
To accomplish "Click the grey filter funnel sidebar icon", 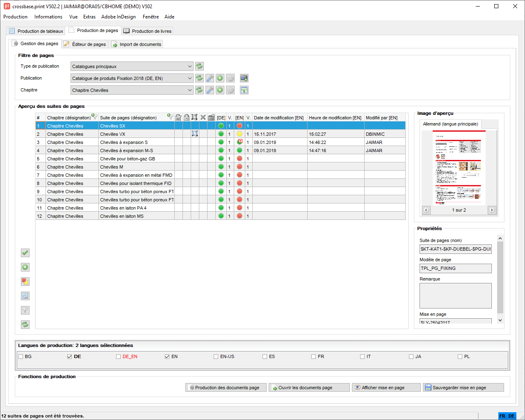I will point(25,310).
